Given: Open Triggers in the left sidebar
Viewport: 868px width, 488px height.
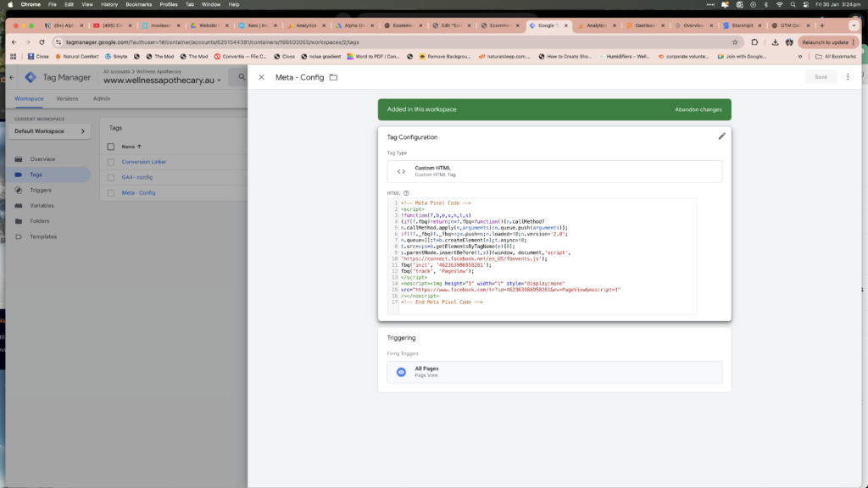Looking at the screenshot, I should (41, 191).
